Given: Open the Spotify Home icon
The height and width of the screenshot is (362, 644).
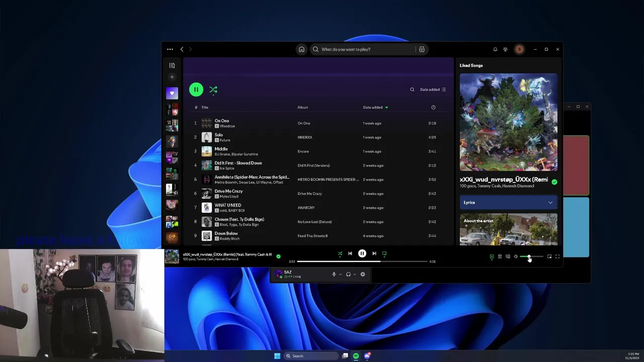Looking at the screenshot, I should (301, 49).
